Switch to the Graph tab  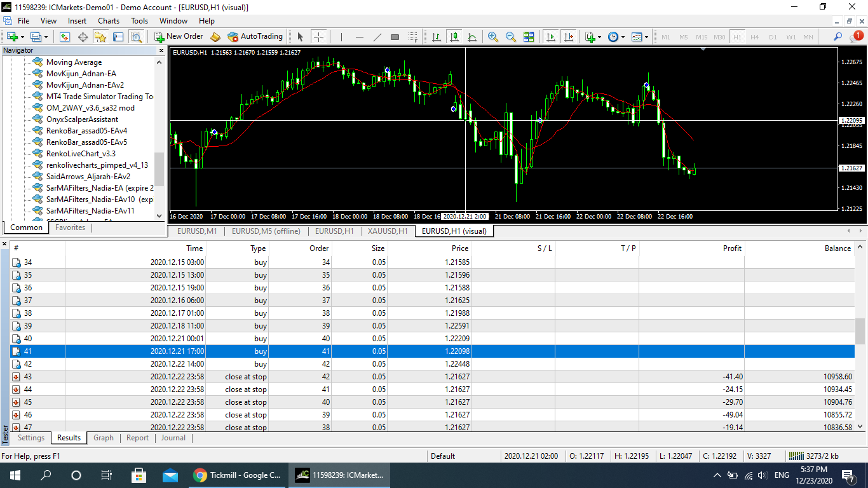[104, 438]
